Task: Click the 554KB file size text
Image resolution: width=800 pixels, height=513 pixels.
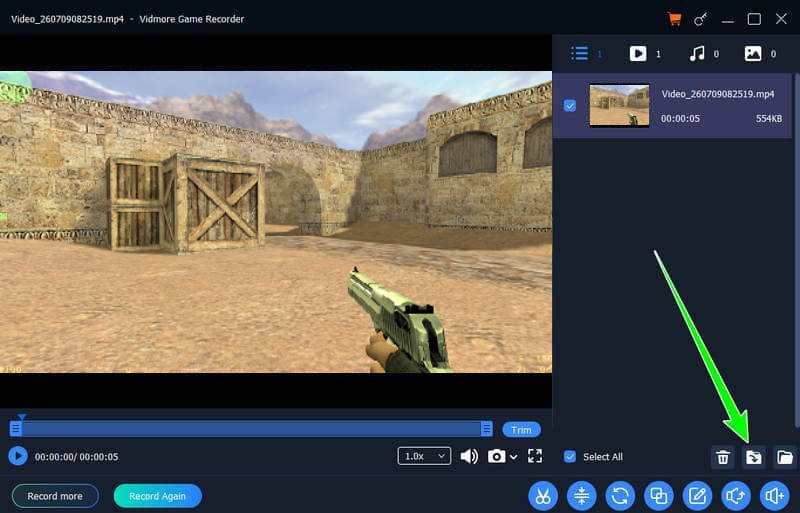Action: (x=769, y=118)
